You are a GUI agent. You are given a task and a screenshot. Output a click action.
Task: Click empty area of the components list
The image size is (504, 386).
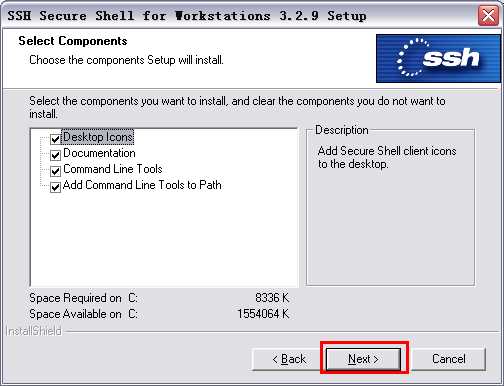point(163,240)
